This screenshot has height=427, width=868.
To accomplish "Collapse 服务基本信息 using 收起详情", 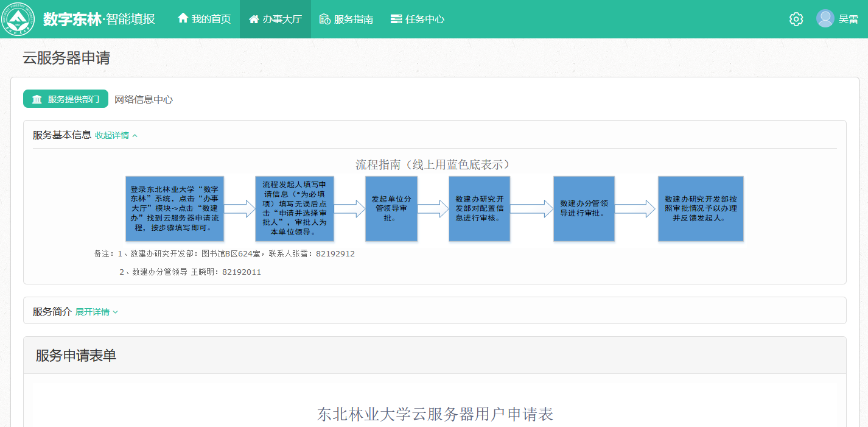I will click(116, 135).
